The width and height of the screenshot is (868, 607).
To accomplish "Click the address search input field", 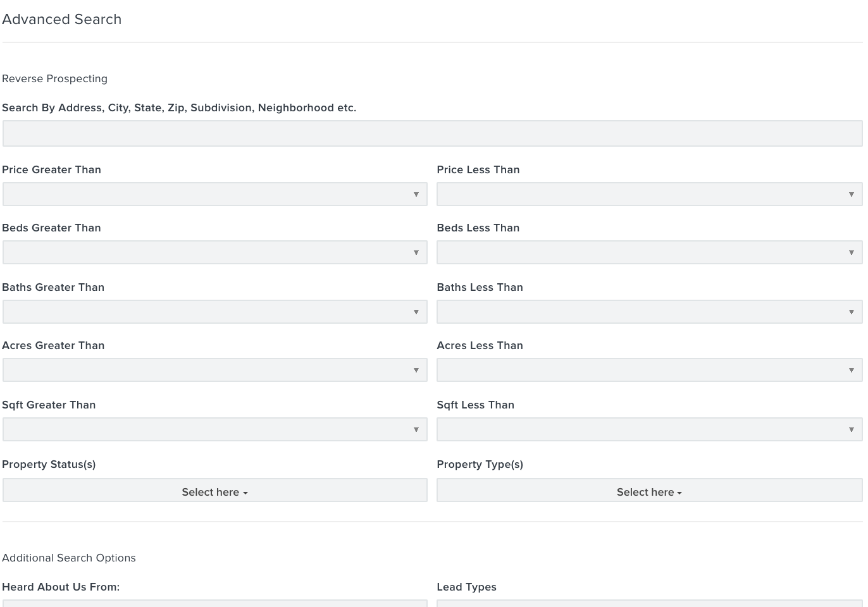I will [x=432, y=133].
